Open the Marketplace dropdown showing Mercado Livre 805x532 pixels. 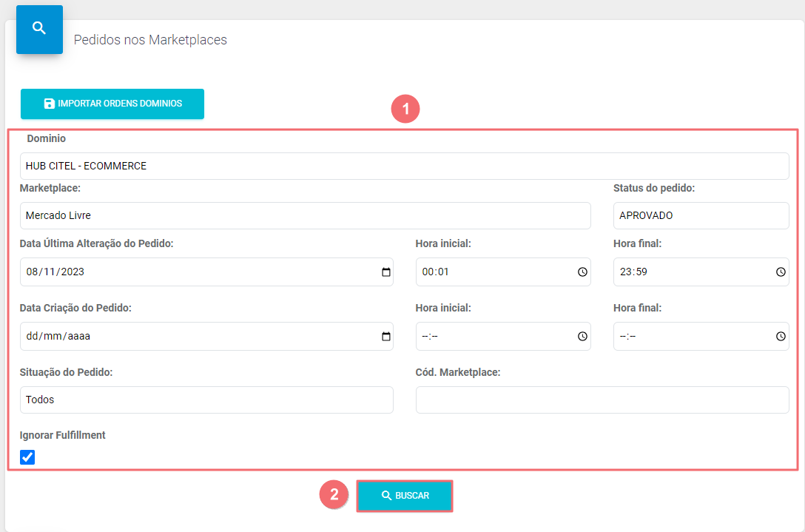306,215
